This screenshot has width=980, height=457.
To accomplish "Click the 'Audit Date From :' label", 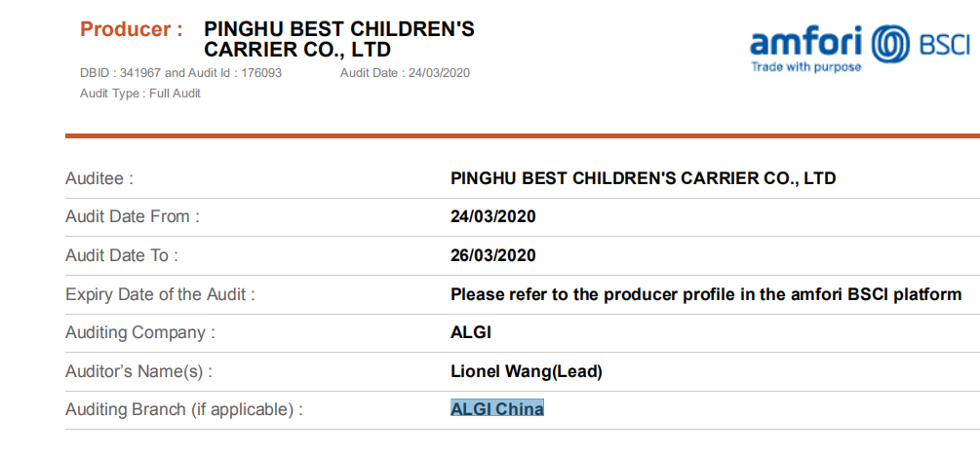I will [133, 216].
